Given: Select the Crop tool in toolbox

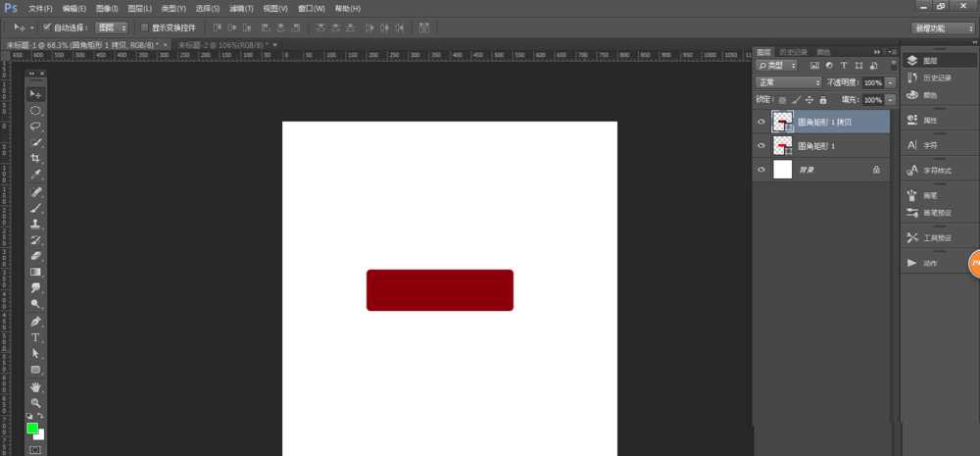Looking at the screenshot, I should click(35, 158).
